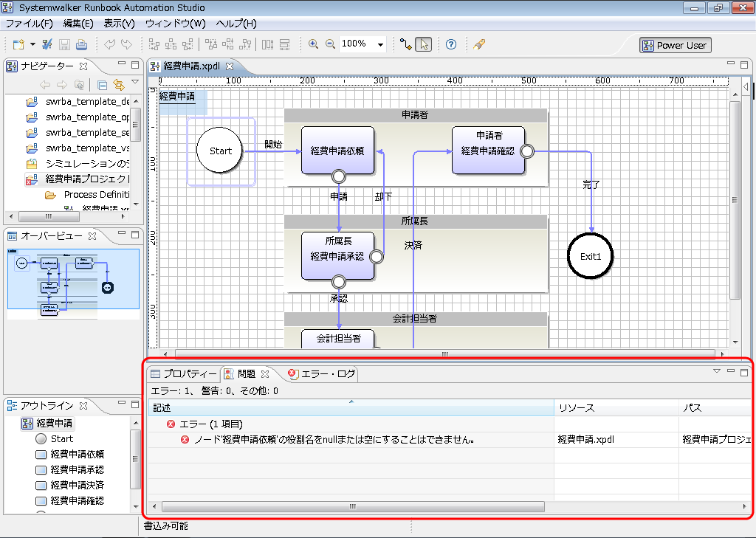Click the validate checkmark toolbar icon

pyautogui.click(x=47, y=45)
